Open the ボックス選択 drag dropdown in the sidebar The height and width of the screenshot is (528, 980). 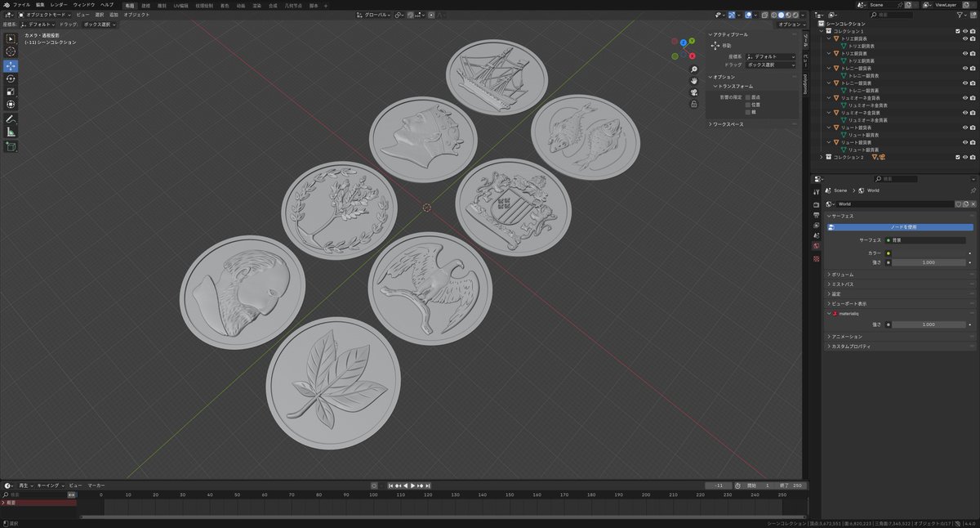click(x=771, y=64)
